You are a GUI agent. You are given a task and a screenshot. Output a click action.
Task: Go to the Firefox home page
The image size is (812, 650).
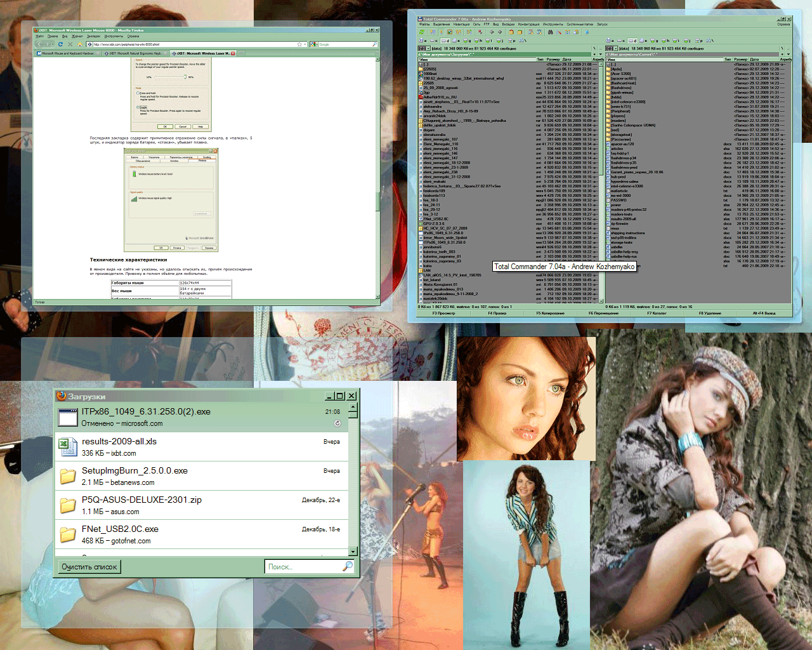(x=80, y=44)
